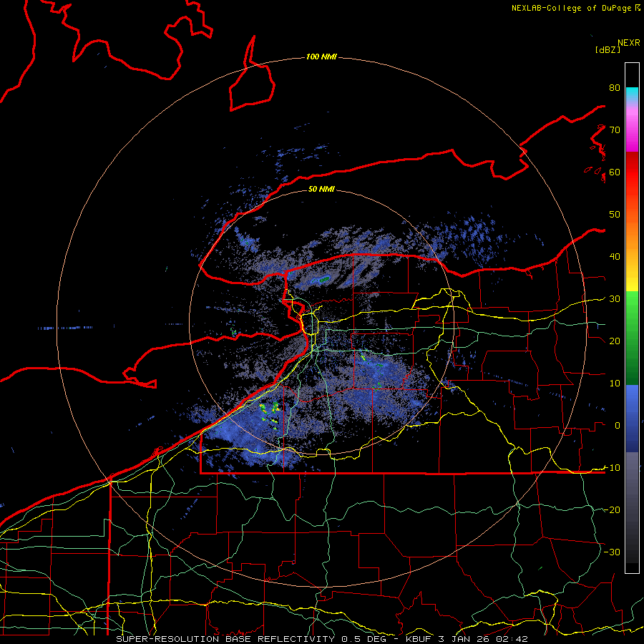Screen dimensions: 644x644
Task: Click the 20 value on dBZ scale
Action: point(615,341)
